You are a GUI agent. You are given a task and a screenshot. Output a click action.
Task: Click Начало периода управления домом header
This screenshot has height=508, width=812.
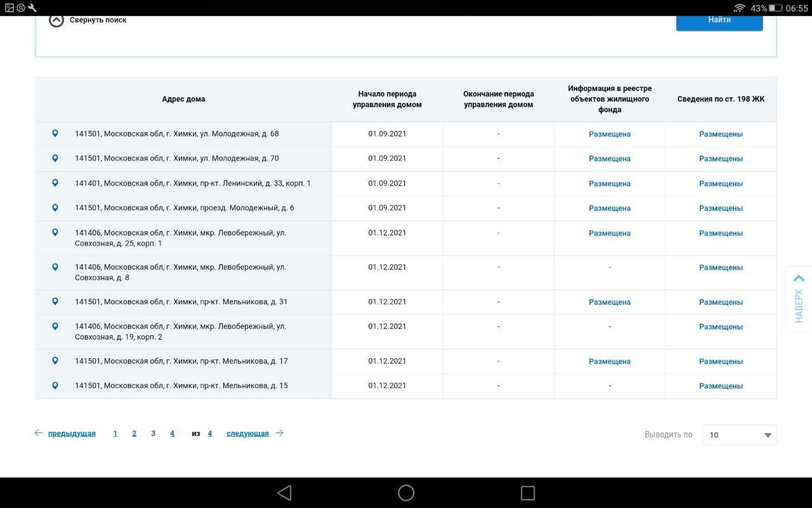click(387, 99)
